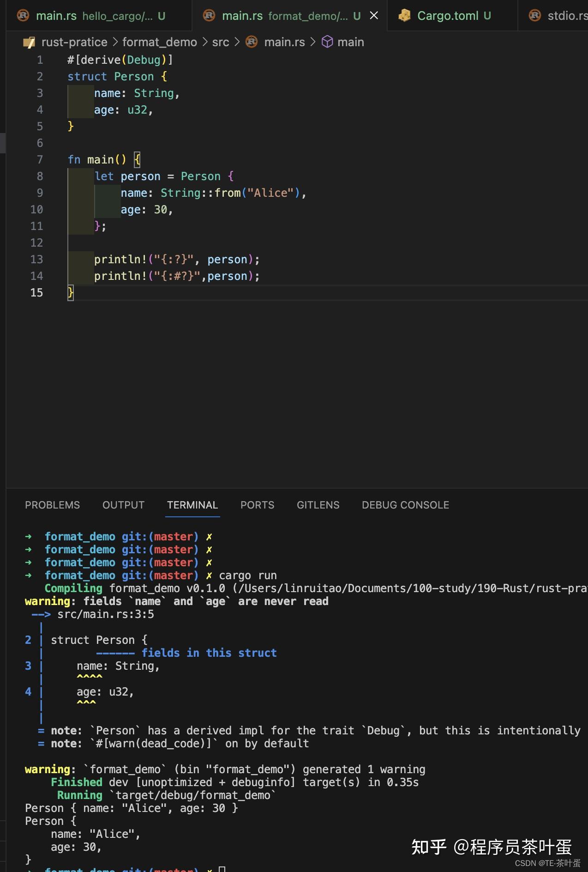Click the Rust icon on hello_cargo tab
Screen dimensions: 588x872
(23, 16)
